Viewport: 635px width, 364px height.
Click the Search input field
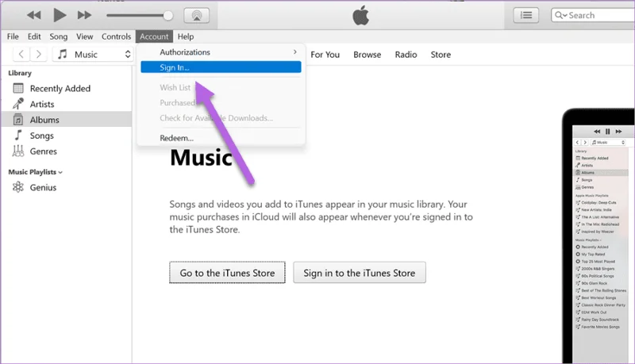pos(593,15)
